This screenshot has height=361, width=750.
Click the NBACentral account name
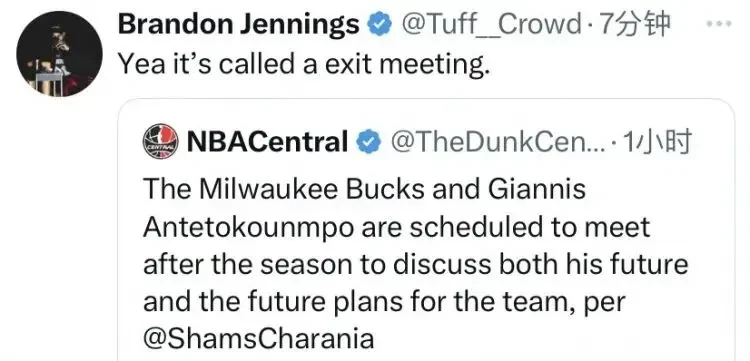[267, 142]
